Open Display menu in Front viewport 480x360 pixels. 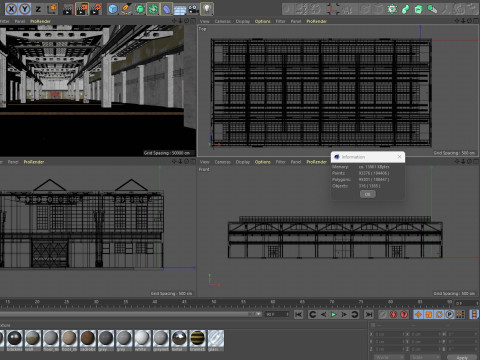click(243, 162)
